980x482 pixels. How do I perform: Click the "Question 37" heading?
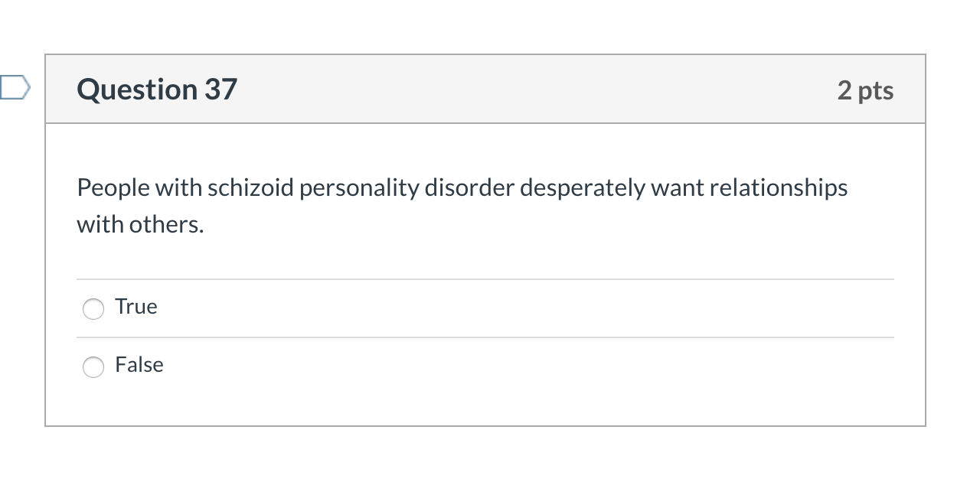tap(157, 90)
